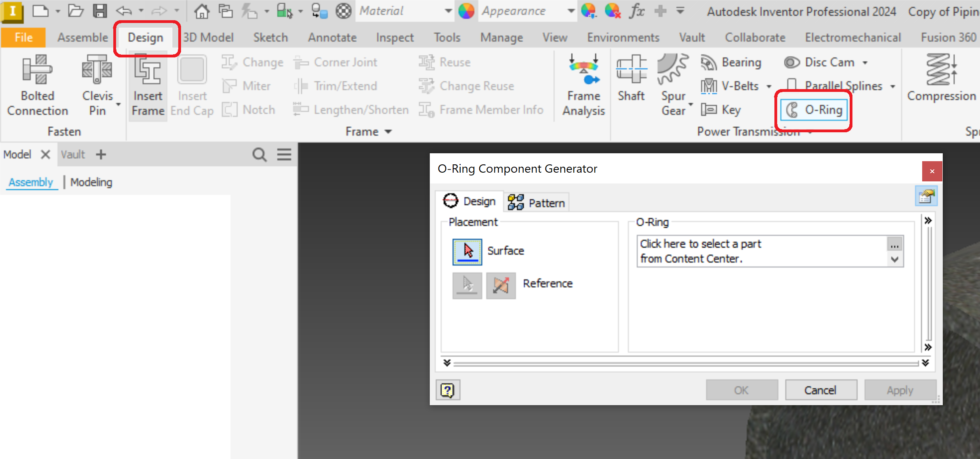
Task: Open the Electromechanical ribbon tab
Action: [852, 37]
